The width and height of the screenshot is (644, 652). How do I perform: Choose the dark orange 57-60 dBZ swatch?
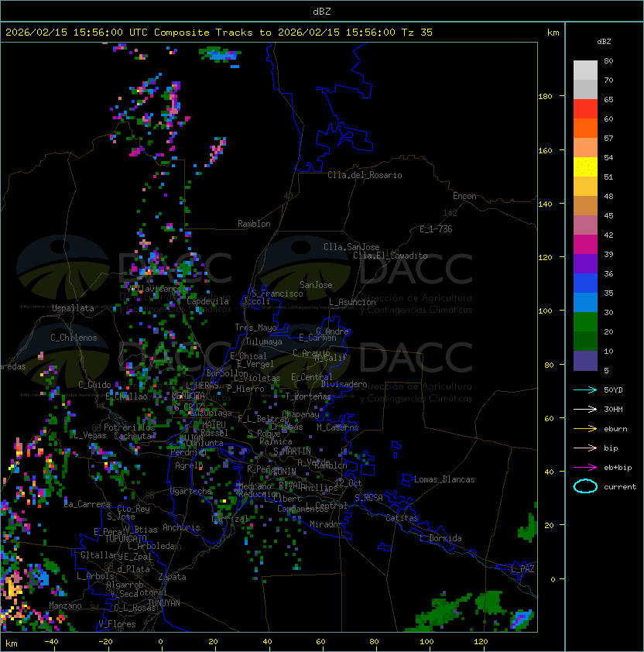pyautogui.click(x=585, y=128)
